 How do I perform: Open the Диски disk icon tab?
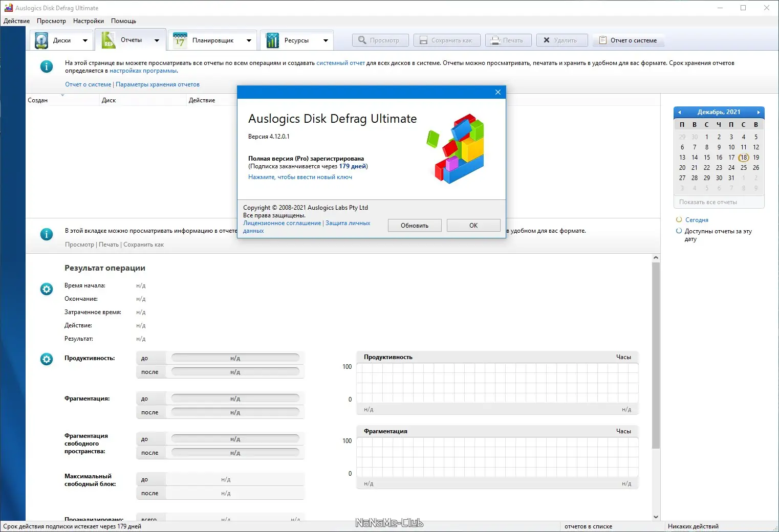[41, 40]
